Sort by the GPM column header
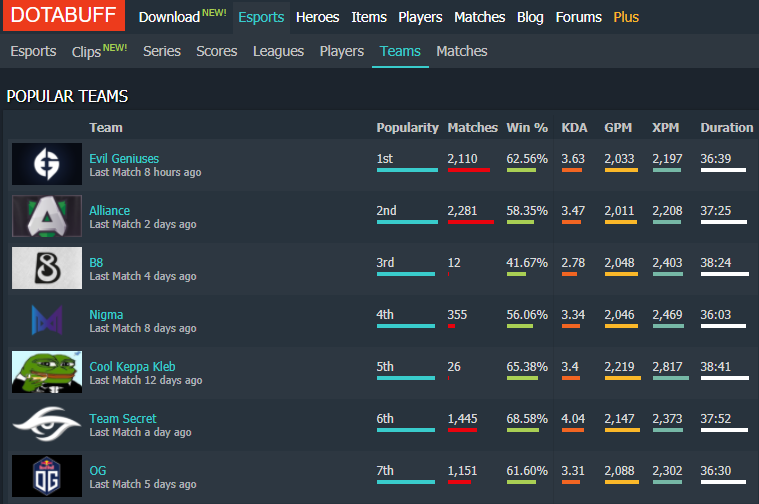The width and height of the screenshot is (759, 504). point(618,128)
